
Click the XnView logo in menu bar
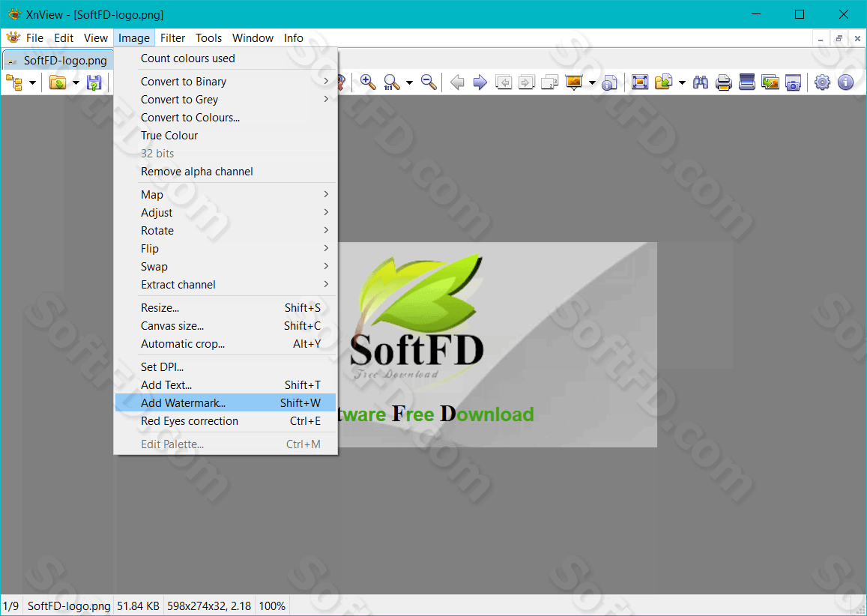(x=13, y=37)
